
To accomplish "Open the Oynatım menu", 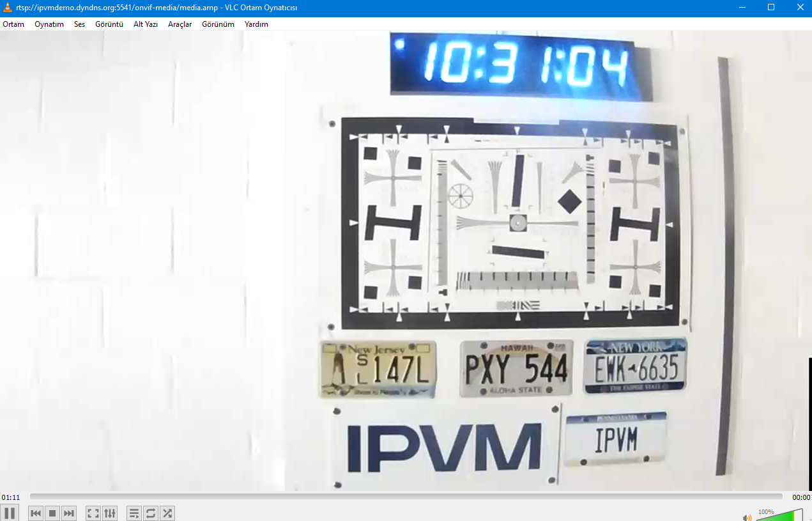I will (49, 24).
